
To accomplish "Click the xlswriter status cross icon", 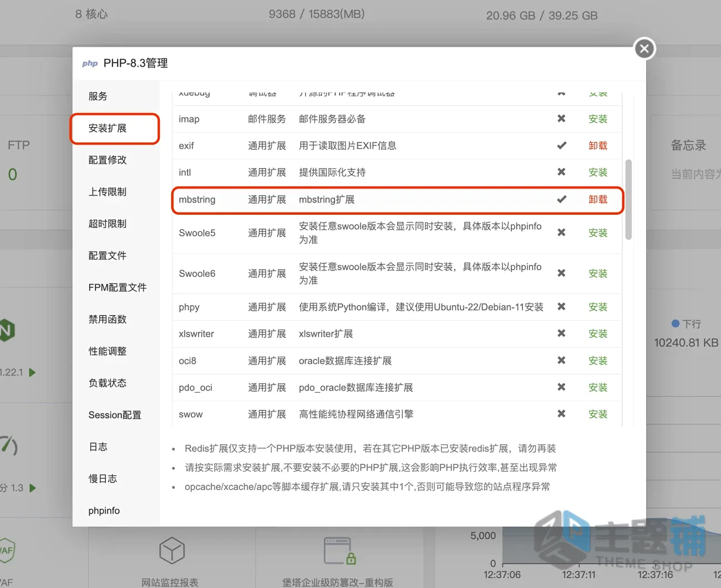I will click(561, 333).
